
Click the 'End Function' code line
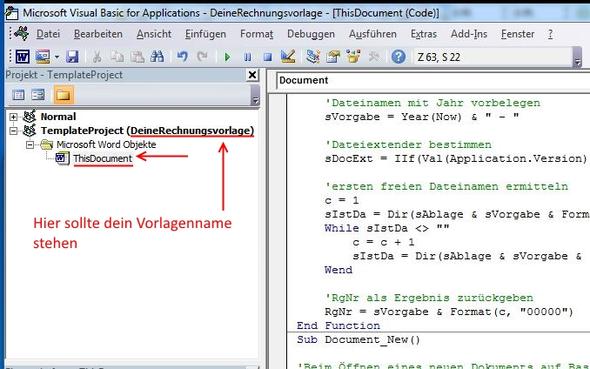coord(338,326)
